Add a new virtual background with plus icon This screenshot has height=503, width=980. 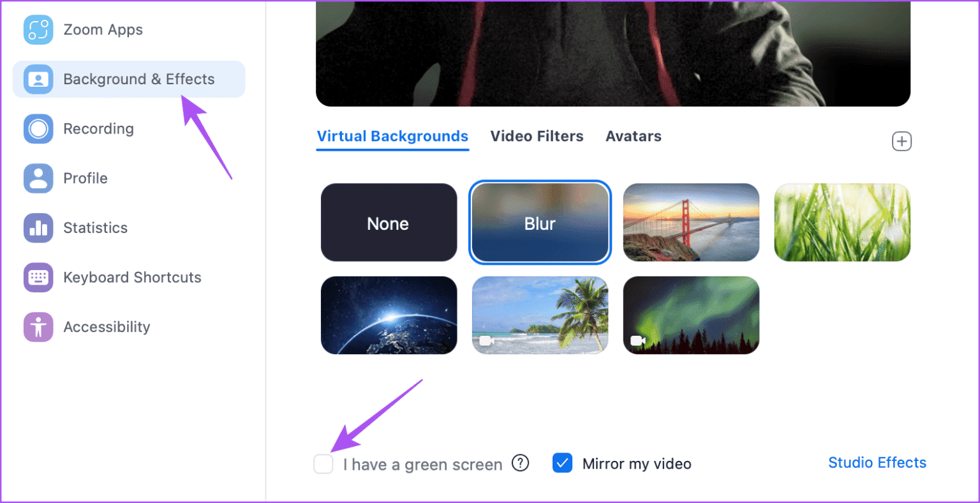pyautogui.click(x=902, y=142)
